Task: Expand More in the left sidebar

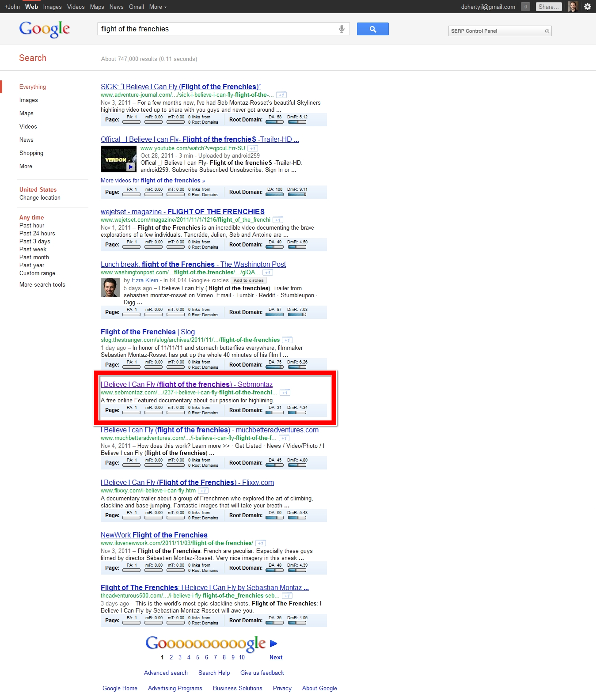Action: coord(26,166)
